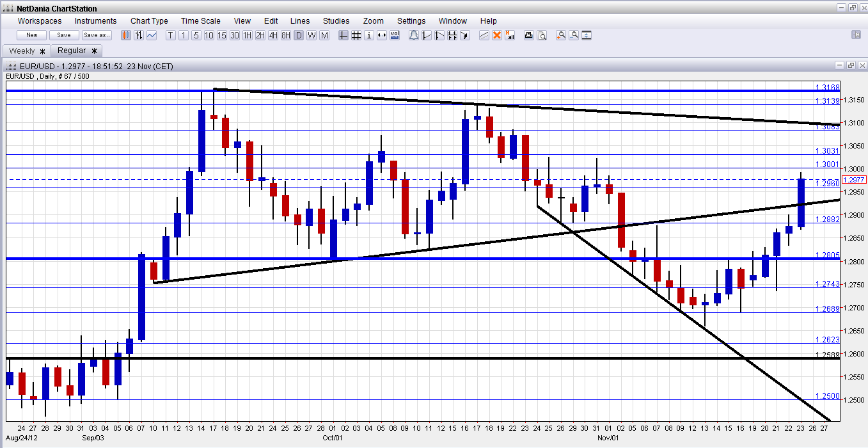Image resolution: width=868 pixels, height=448 pixels.
Task: Select the 4H timeframe button
Action: pos(273,35)
